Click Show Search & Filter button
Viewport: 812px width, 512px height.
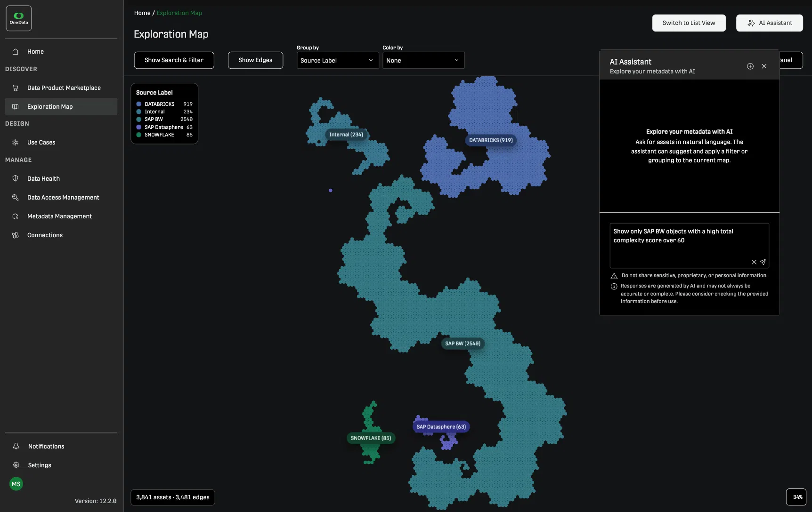(x=174, y=60)
